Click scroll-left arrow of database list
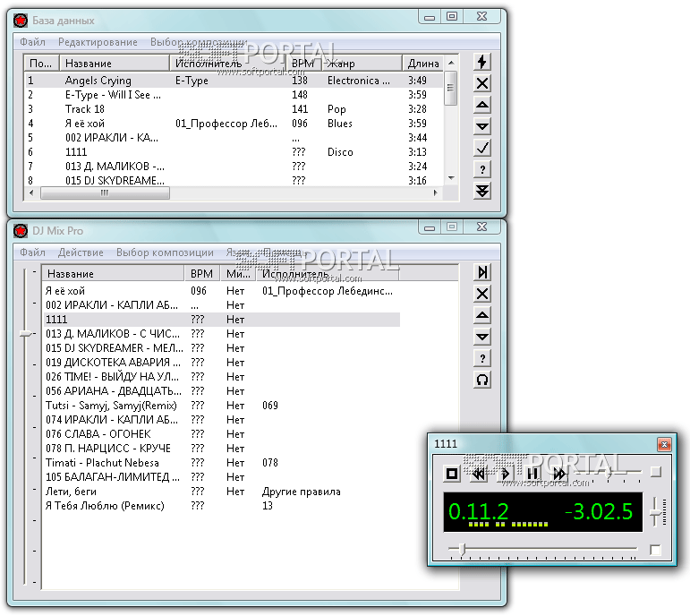 [31, 192]
